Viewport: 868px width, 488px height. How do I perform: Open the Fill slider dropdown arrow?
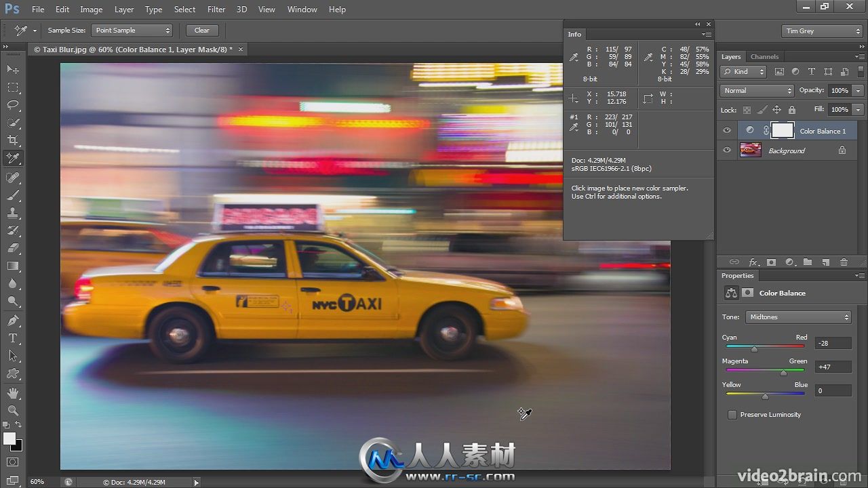tap(859, 110)
